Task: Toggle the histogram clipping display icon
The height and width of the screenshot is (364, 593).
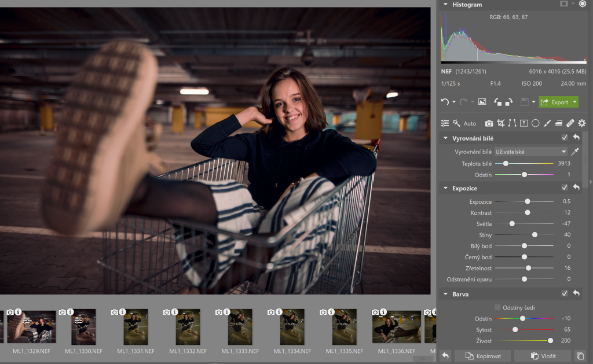Action: point(564,4)
